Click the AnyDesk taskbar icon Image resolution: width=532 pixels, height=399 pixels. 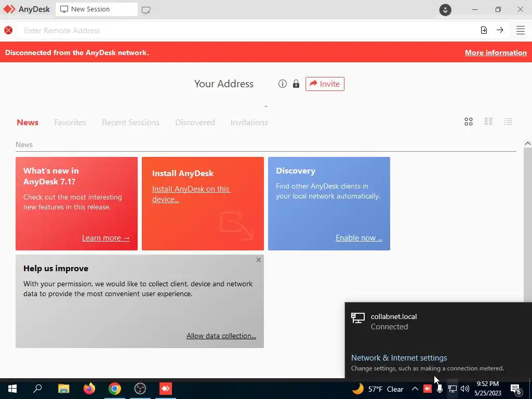166,389
